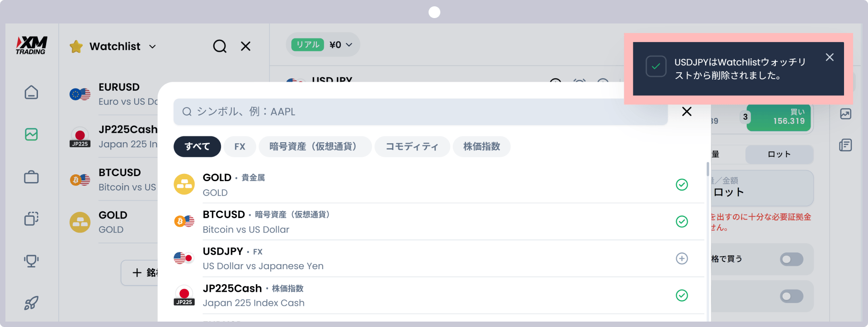Close the Watchlist panel with X
This screenshot has width=868, height=327.
pos(245,46)
